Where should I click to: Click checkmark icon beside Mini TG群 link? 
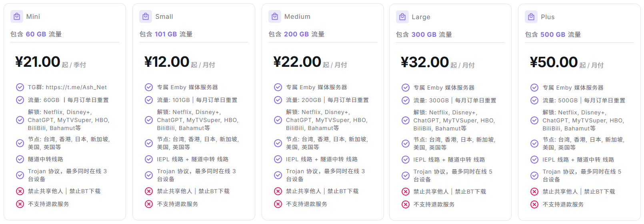point(20,87)
